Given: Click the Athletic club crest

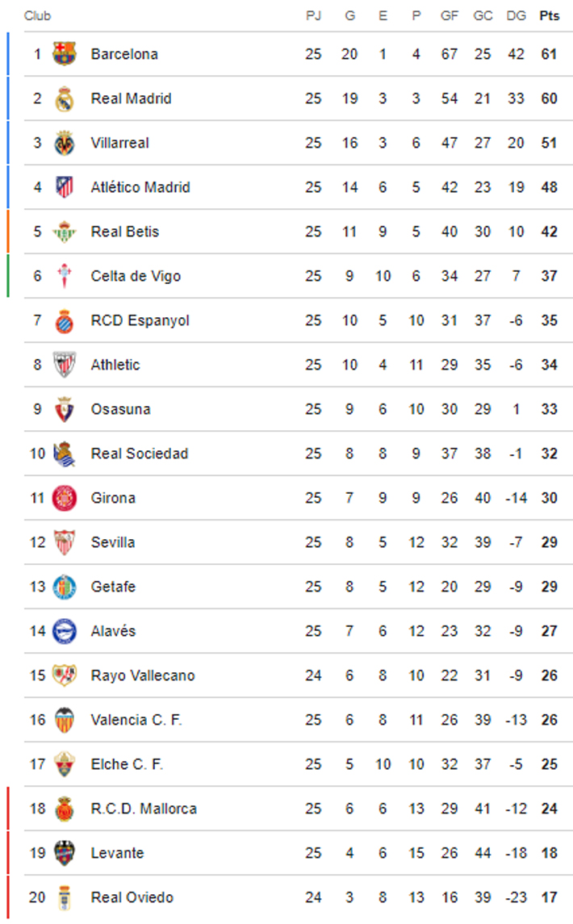Looking at the screenshot, I should coord(64,365).
